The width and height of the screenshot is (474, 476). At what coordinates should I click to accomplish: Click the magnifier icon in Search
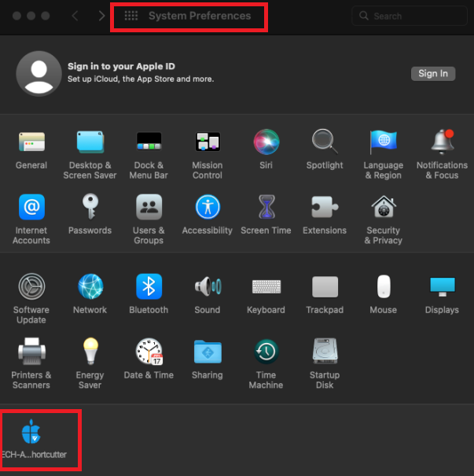click(364, 16)
